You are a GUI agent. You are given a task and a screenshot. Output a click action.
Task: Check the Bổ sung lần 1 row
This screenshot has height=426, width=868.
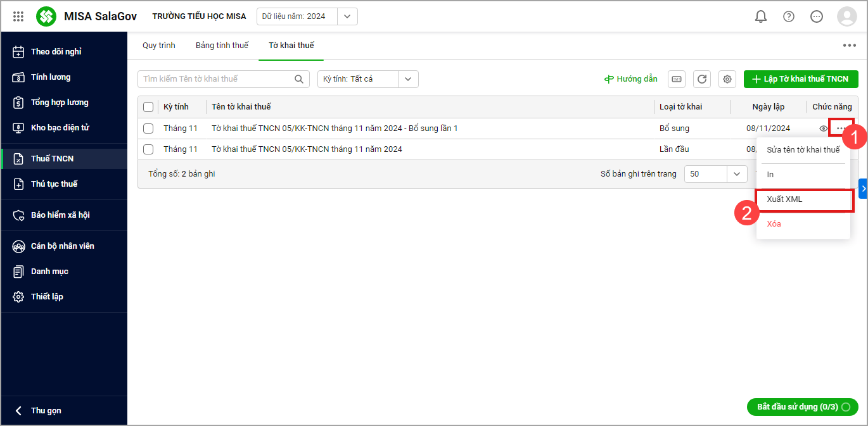pyautogui.click(x=148, y=128)
